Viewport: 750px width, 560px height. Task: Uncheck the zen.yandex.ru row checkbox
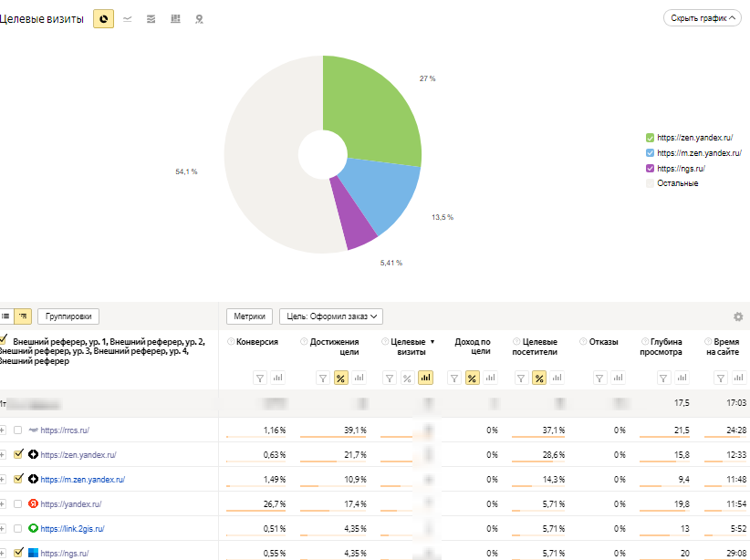coord(18,454)
